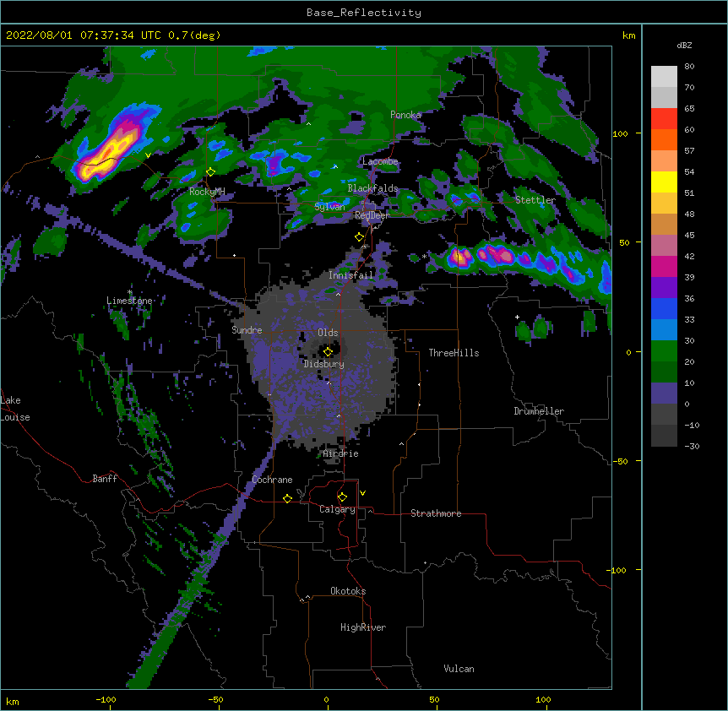Click the Sundre town label

(247, 330)
